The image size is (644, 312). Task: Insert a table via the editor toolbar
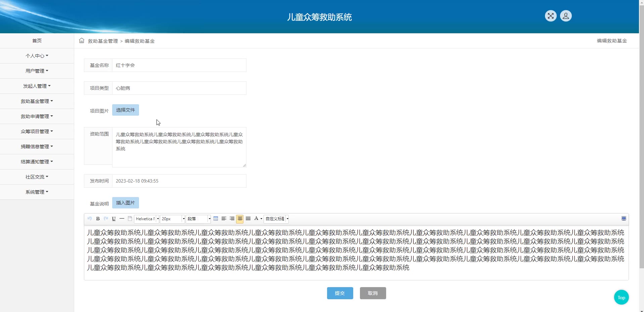[216, 219]
